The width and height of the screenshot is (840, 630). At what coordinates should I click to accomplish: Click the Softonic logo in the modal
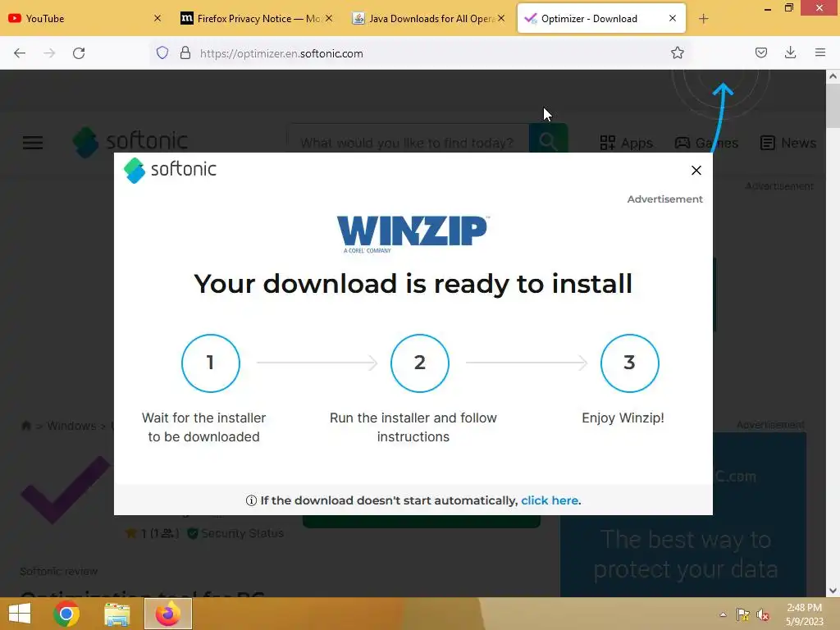(170, 170)
